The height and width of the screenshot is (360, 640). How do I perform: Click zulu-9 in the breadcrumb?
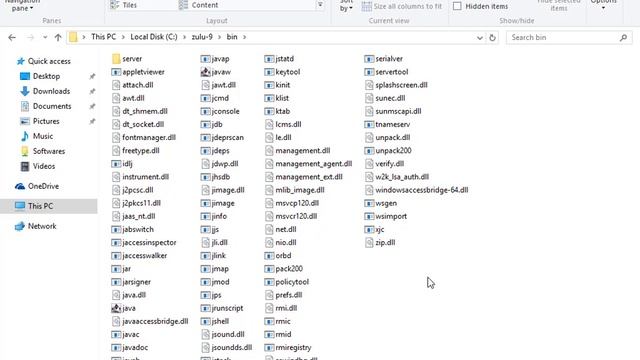click(202, 37)
